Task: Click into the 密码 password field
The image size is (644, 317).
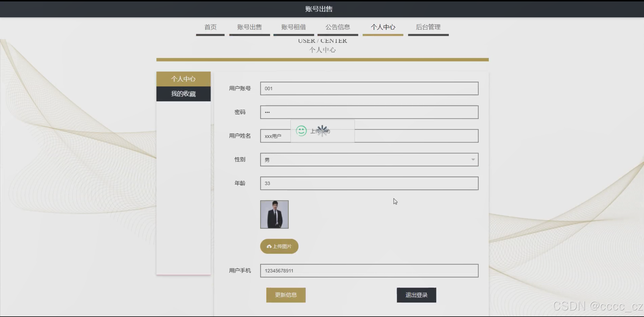Action: point(369,112)
